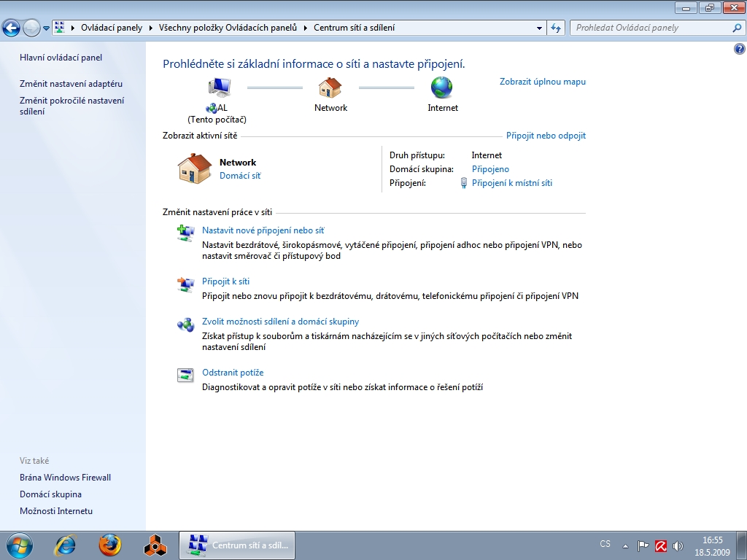Click the troubleshooter icon beside Odstranit potíže

point(185,376)
